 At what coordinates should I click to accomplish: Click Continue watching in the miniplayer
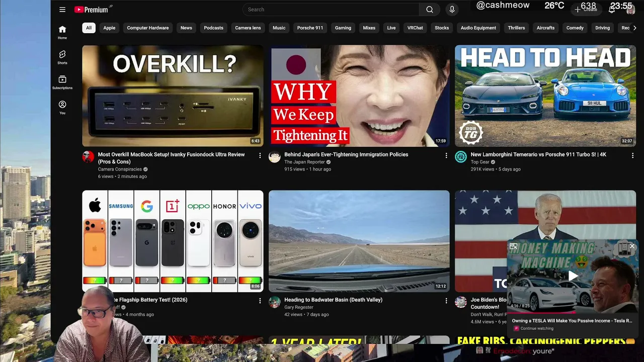537,328
